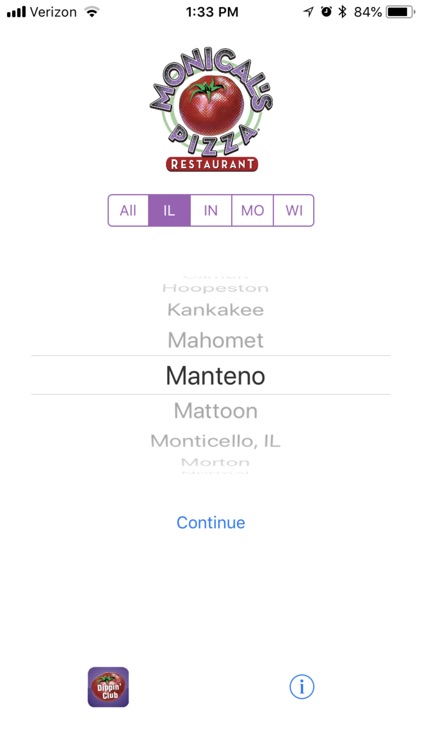Viewport: 422px width, 750px height.
Task: Tap the battery icon in status bar
Action: pyautogui.click(x=400, y=12)
